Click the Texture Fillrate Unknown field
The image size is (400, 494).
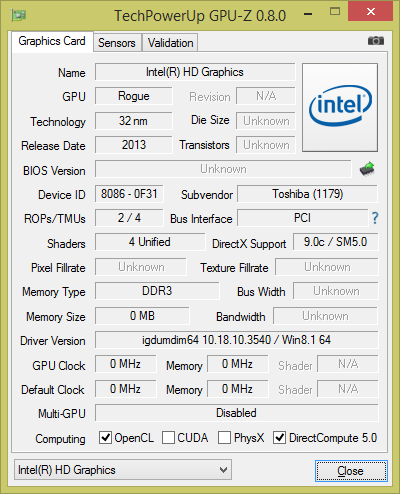click(327, 267)
